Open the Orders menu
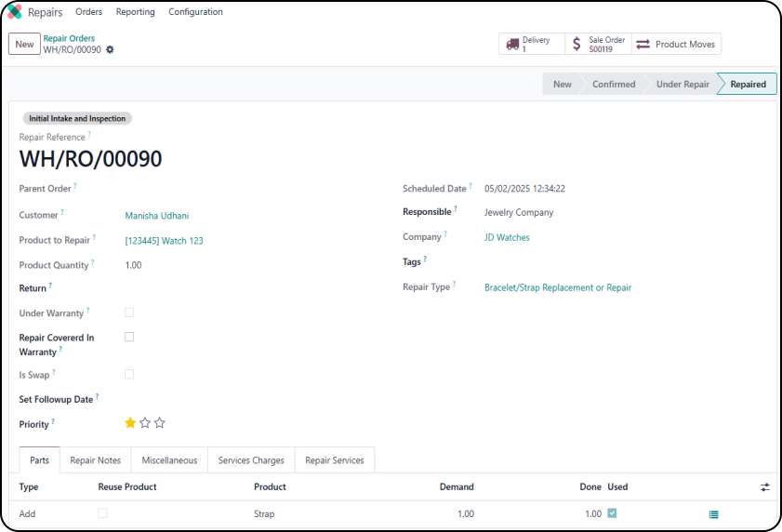Viewport: 782px width, 532px height. (88, 11)
